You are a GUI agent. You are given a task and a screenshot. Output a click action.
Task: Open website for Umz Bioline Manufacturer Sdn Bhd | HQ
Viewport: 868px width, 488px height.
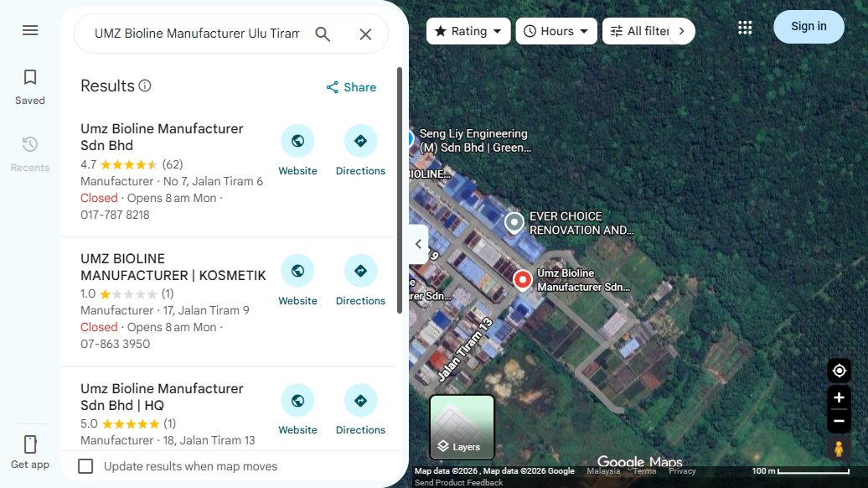coord(297,411)
